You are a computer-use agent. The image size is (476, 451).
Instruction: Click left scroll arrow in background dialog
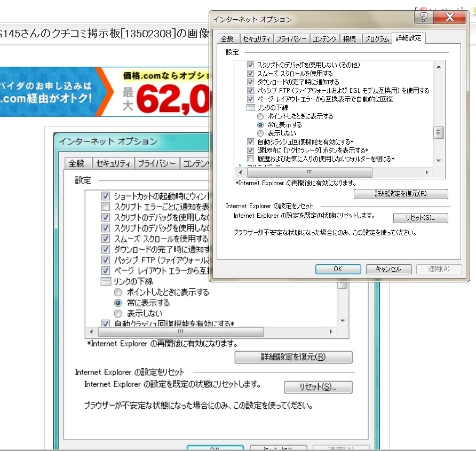(x=91, y=331)
